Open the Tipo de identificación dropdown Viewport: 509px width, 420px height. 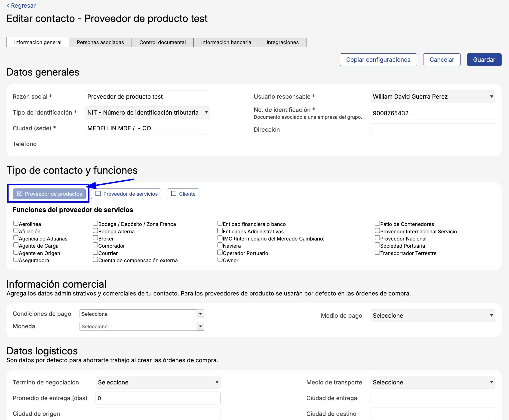pyautogui.click(x=147, y=113)
